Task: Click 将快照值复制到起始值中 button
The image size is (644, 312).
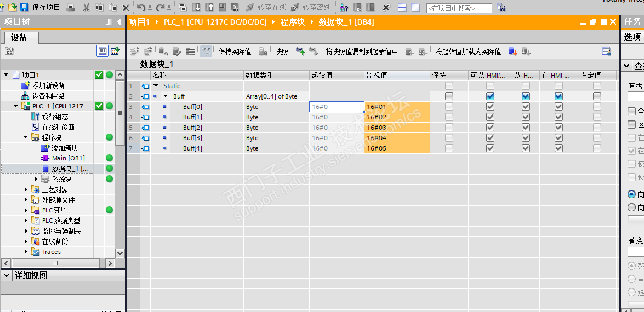Action: pyautogui.click(x=362, y=51)
